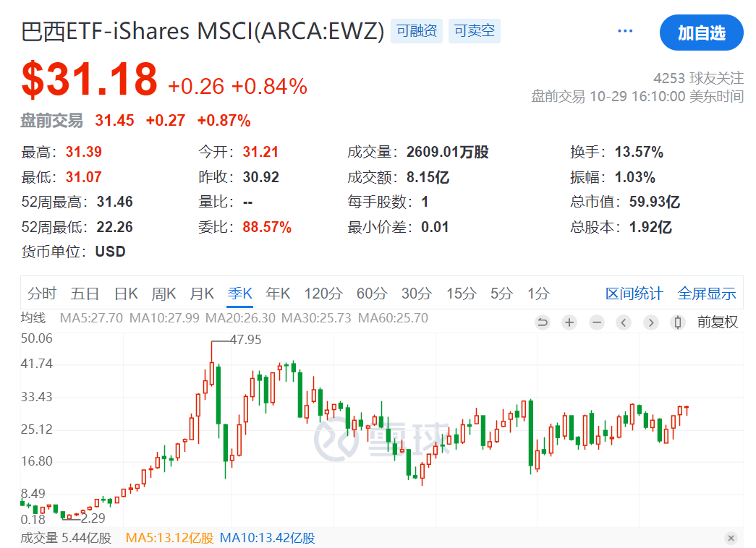Click the 52周最高 value 31.46
The height and width of the screenshot is (548, 756).
pyautogui.click(x=115, y=202)
